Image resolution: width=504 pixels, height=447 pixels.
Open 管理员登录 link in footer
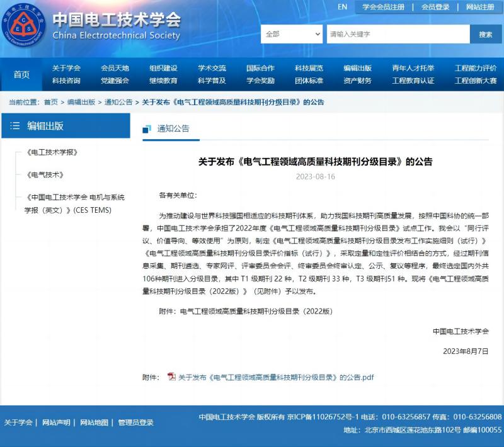[x=135, y=422]
